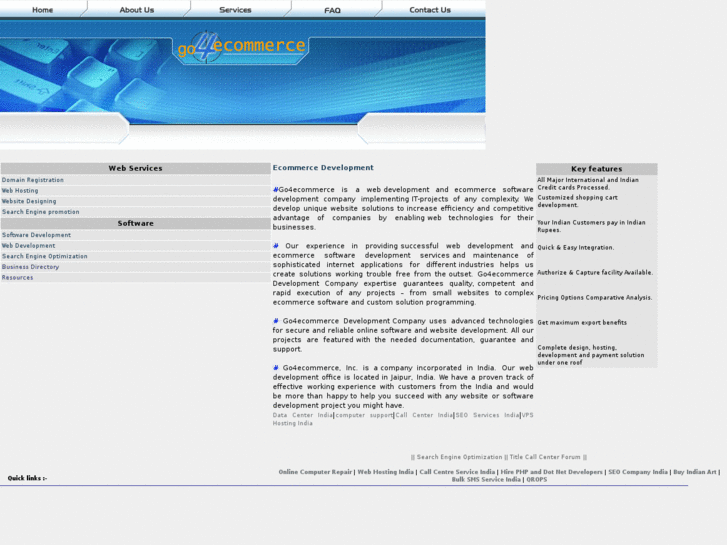
Task: Click the blue bullet before 'Go4ecommerce is a'
Action: tap(275, 190)
